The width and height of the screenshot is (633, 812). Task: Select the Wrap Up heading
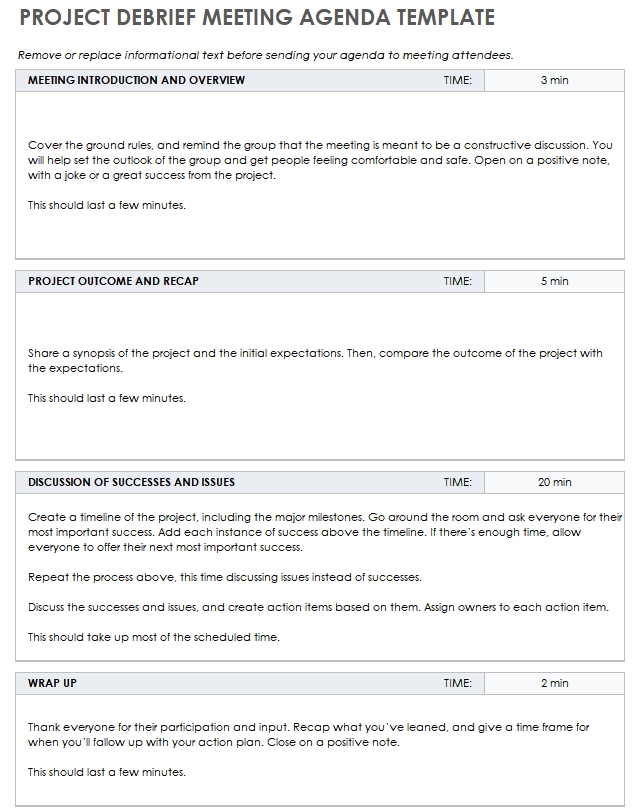coord(52,683)
